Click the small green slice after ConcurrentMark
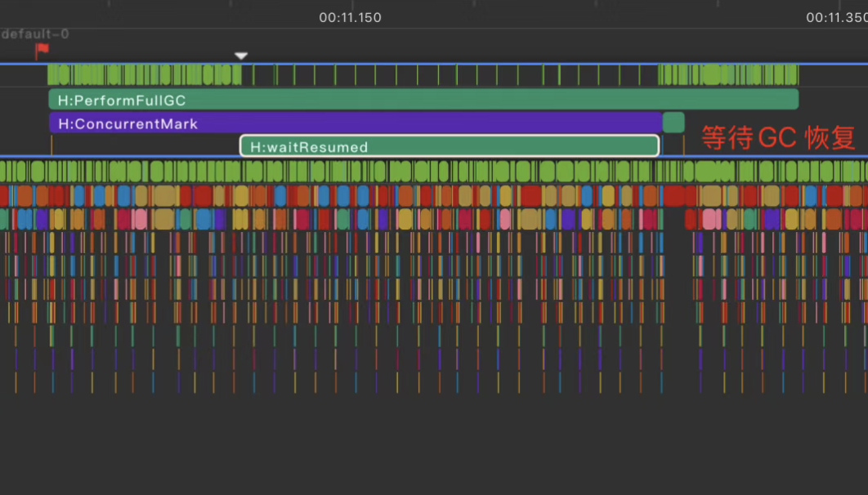This screenshot has width=868, height=495. (673, 123)
